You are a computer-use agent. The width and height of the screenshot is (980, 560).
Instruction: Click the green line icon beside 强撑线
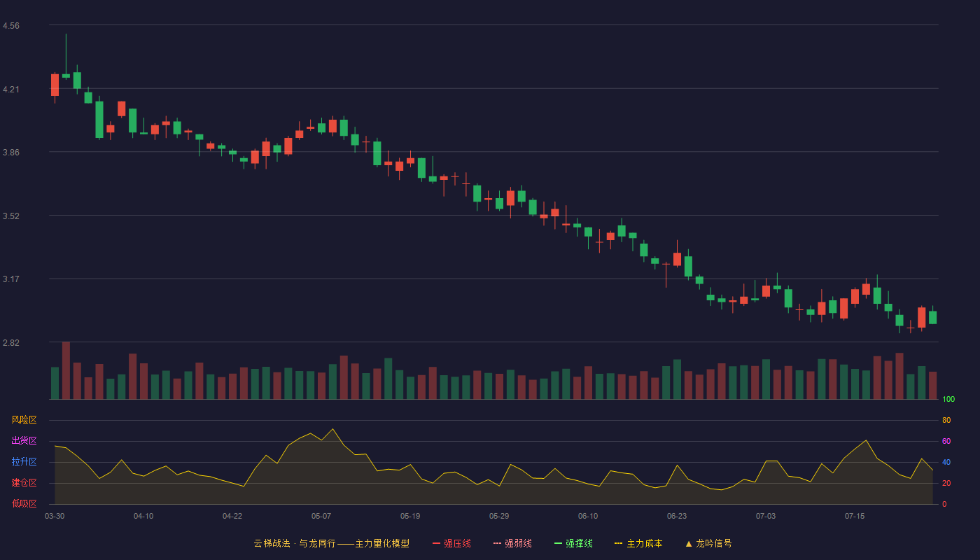click(x=559, y=543)
